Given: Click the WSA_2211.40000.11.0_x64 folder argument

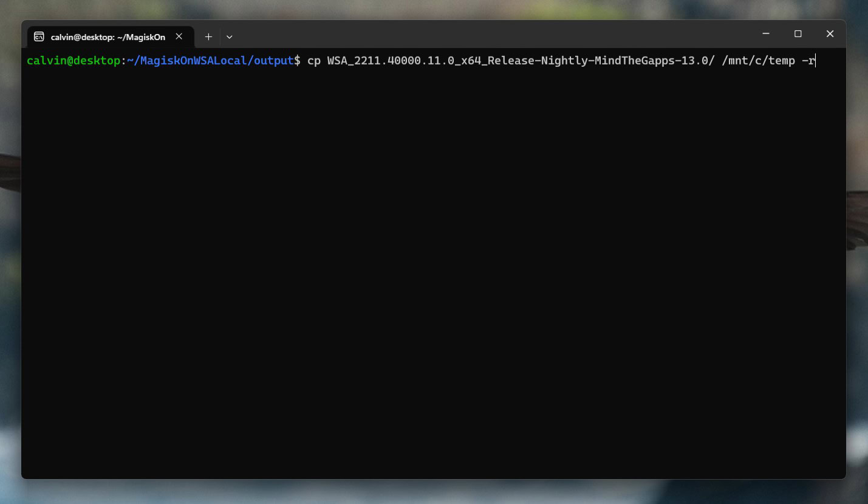Looking at the screenshot, I should tap(521, 61).
